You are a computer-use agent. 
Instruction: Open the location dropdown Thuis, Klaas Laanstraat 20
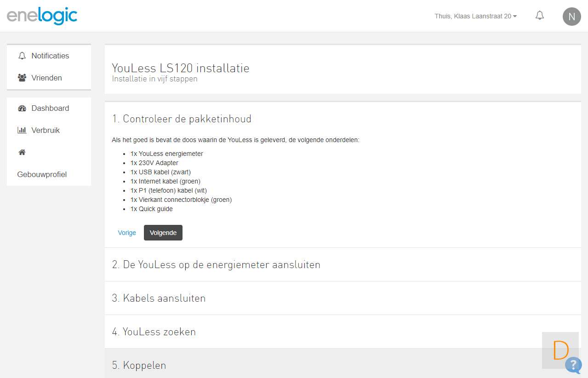click(x=475, y=16)
